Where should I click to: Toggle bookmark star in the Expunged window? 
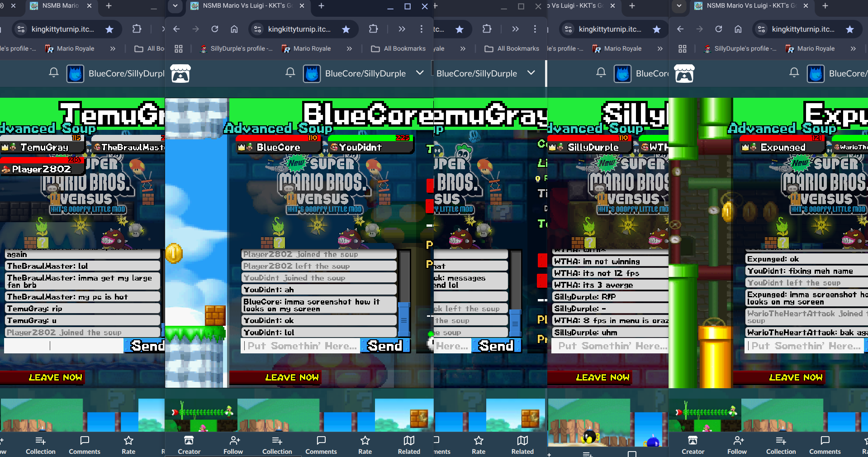pyautogui.click(x=850, y=29)
